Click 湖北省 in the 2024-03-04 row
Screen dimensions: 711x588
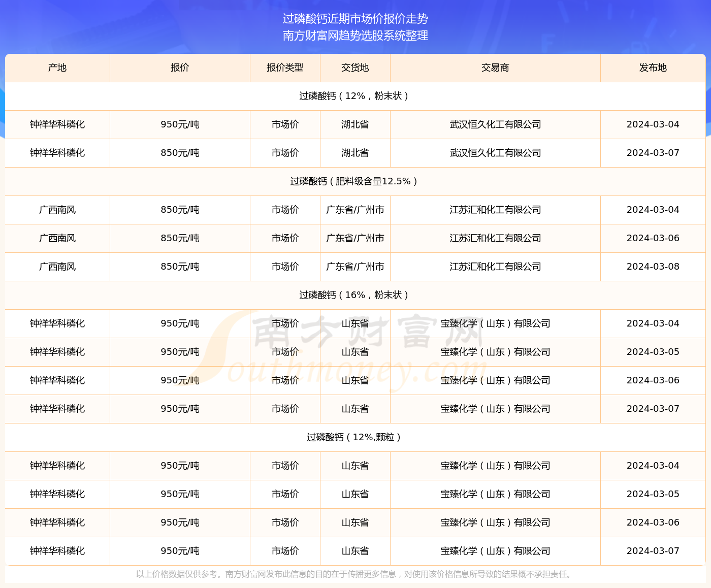click(x=355, y=124)
